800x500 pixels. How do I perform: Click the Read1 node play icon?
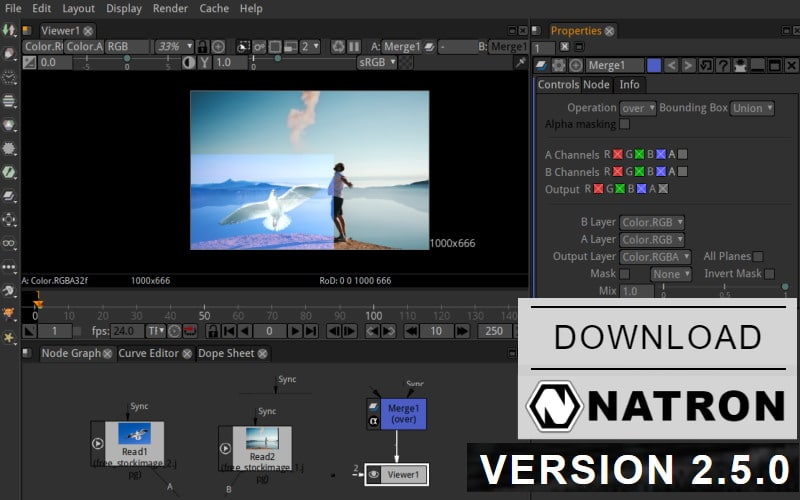tap(98, 443)
